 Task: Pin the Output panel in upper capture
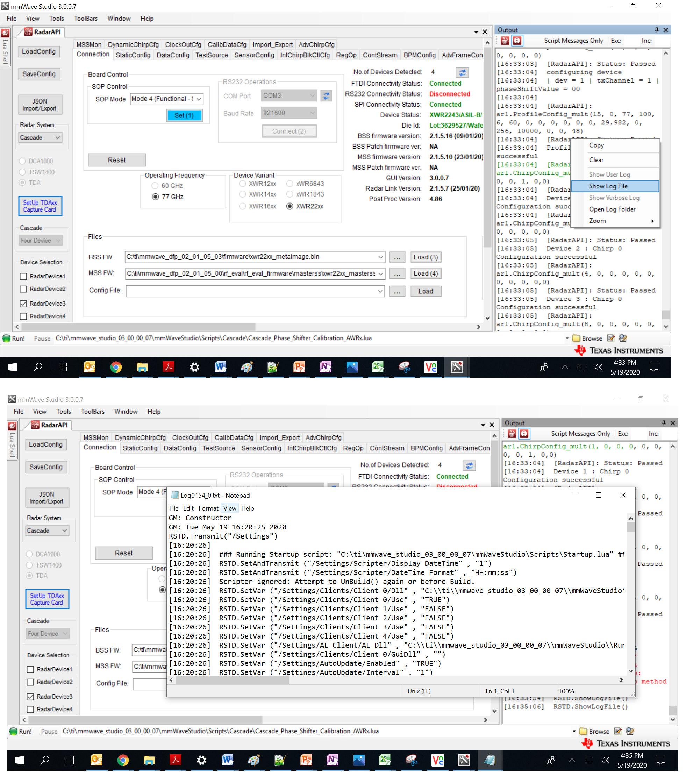click(x=657, y=30)
